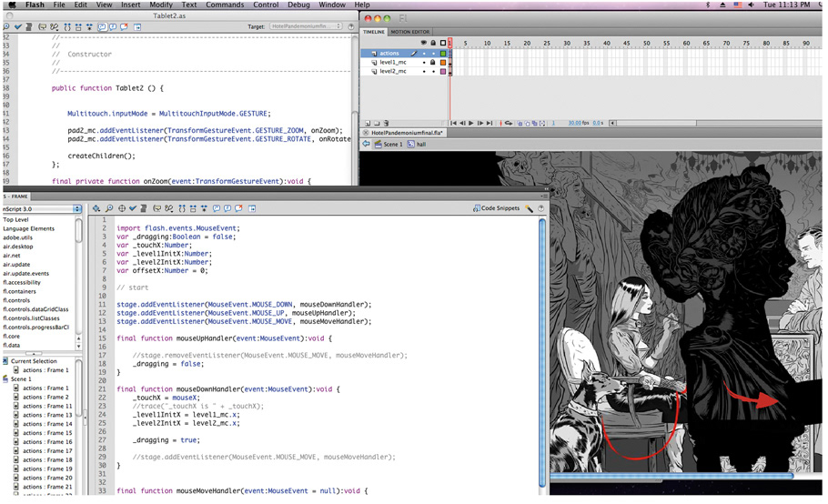Click level1_mc layer orange color swatch
828x504 pixels.
click(443, 62)
